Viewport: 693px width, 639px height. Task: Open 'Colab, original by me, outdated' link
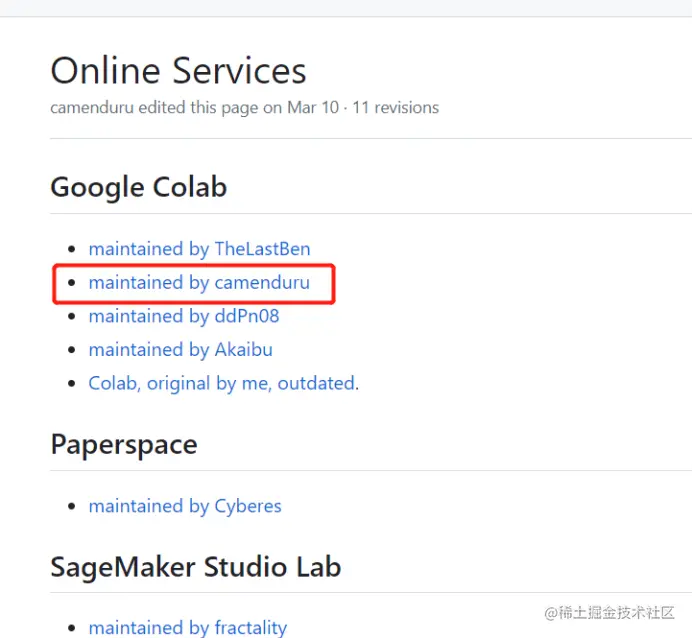pyautogui.click(x=222, y=383)
